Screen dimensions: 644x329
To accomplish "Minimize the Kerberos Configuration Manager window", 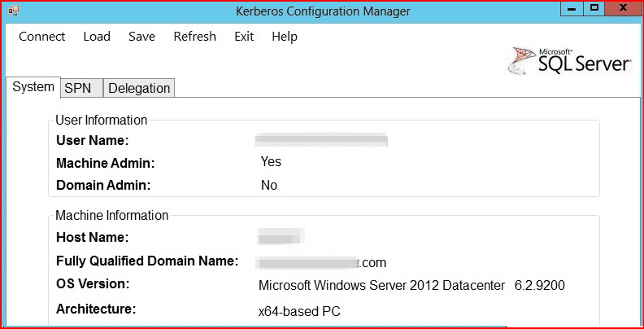I will tap(572, 8).
